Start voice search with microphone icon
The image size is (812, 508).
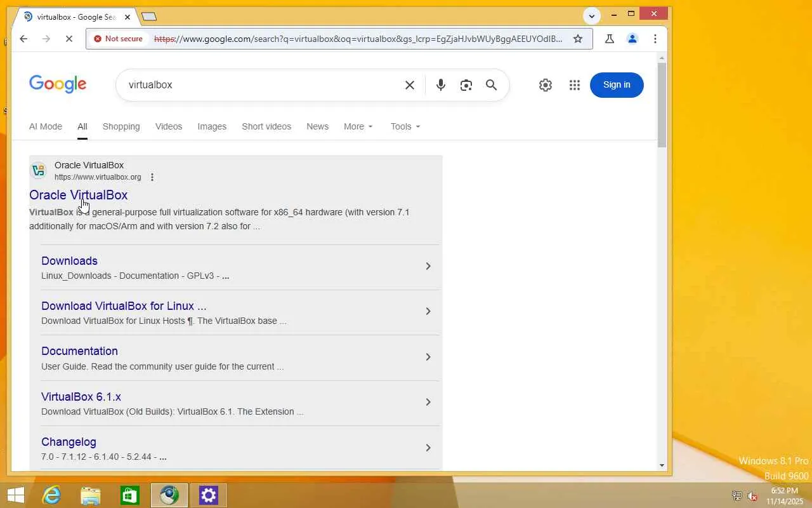(441, 85)
